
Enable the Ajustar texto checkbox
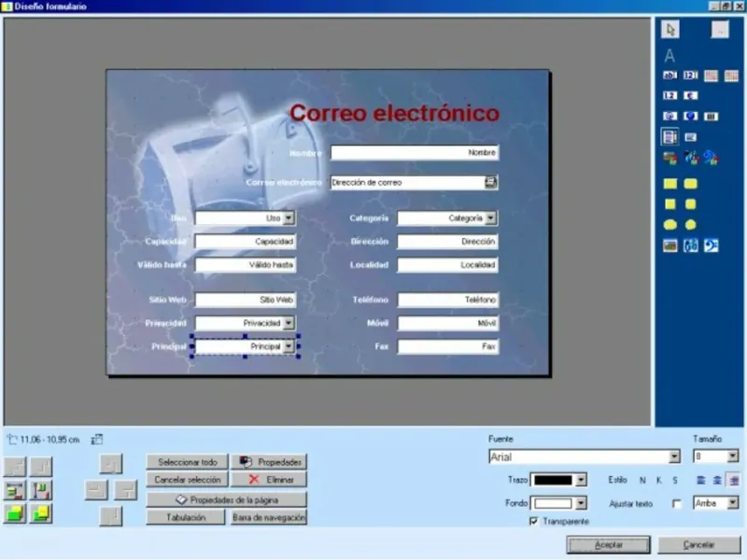pyautogui.click(x=676, y=503)
